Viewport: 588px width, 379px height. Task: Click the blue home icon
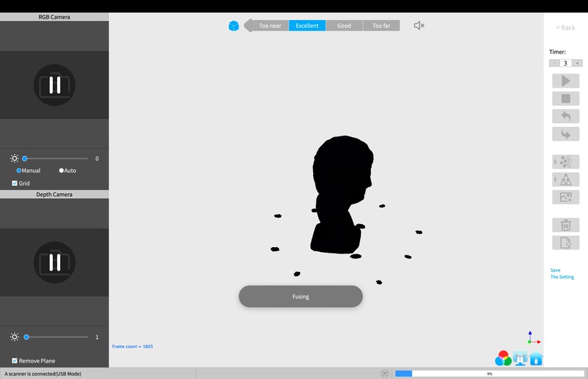tap(536, 358)
